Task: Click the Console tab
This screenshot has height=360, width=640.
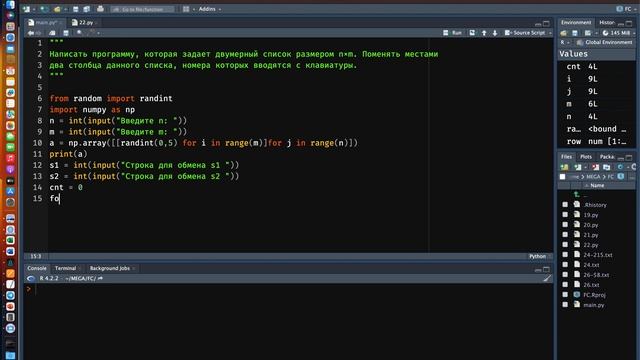Action: (37, 268)
